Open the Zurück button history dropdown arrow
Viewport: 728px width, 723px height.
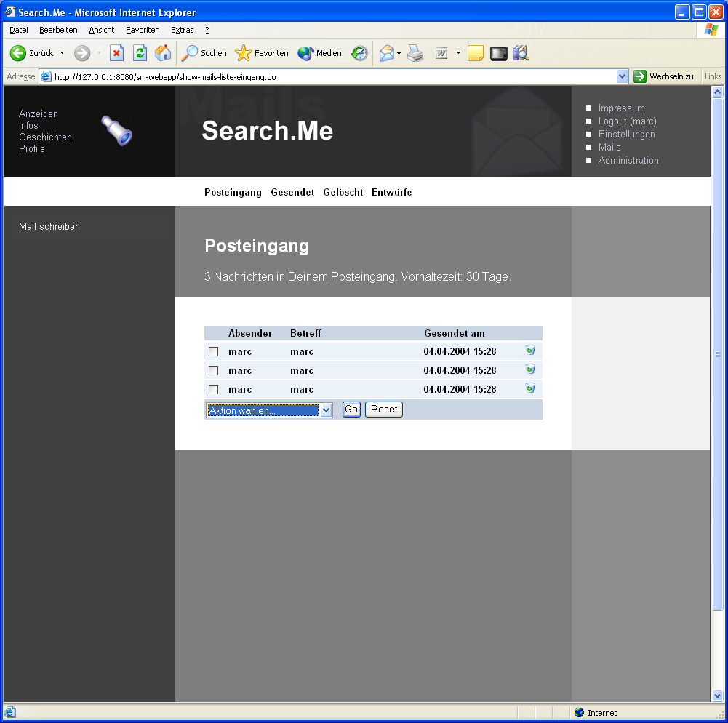coord(62,53)
